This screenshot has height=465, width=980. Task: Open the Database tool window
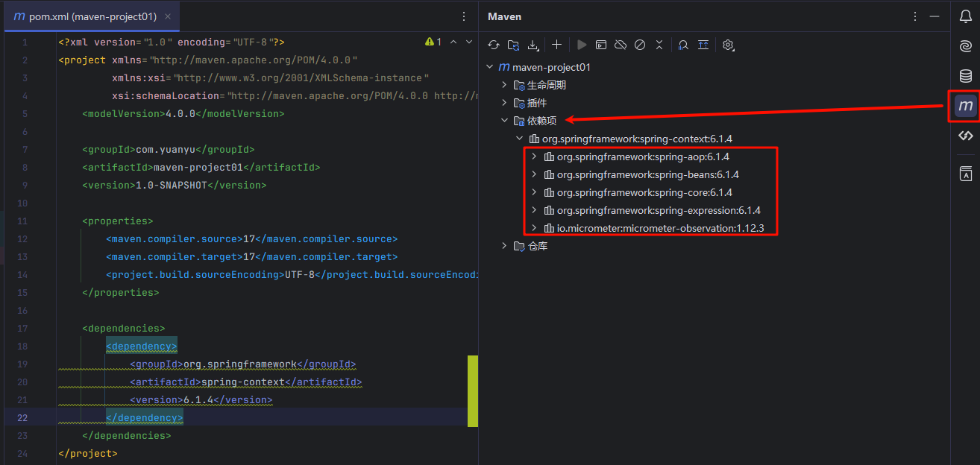tap(965, 76)
